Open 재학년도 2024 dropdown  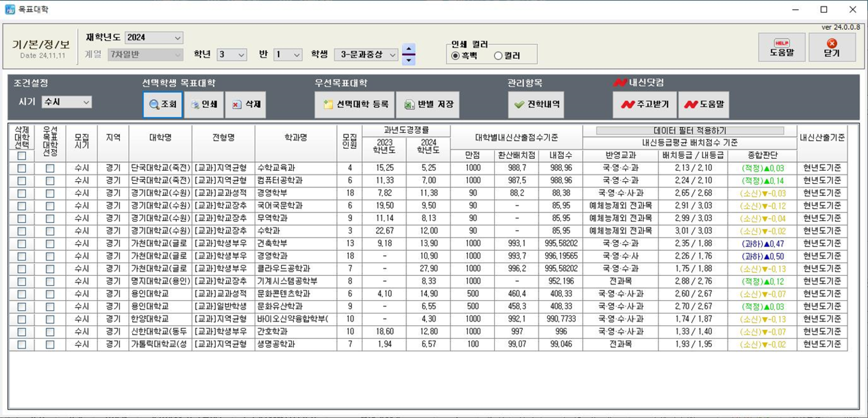point(154,38)
